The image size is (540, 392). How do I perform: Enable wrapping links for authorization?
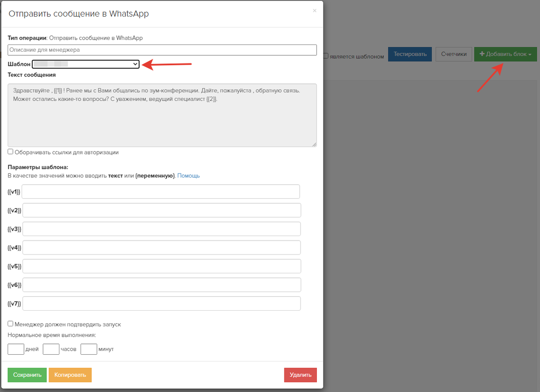pos(10,152)
